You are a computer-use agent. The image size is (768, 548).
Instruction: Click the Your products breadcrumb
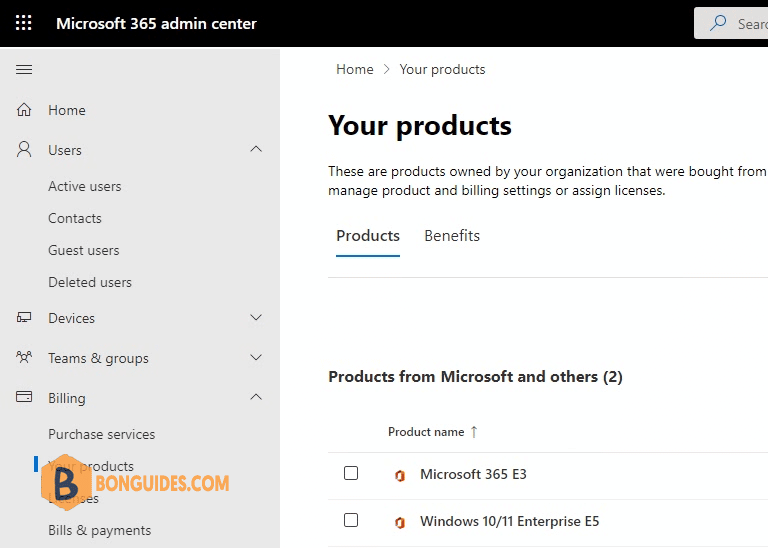[x=442, y=70]
